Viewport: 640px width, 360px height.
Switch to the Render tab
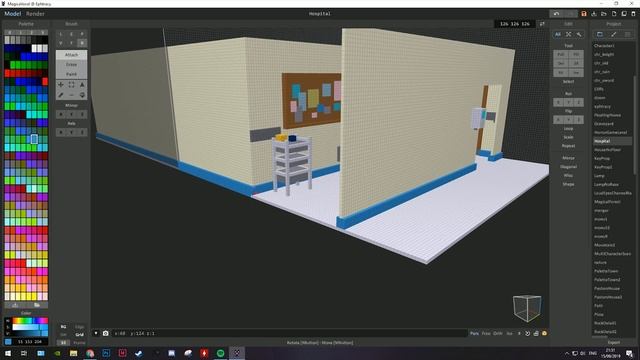click(35, 14)
